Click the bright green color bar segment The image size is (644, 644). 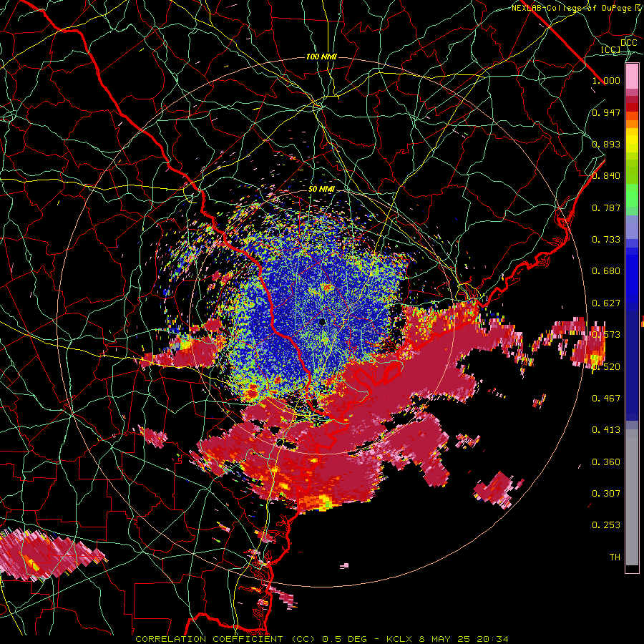[632, 196]
